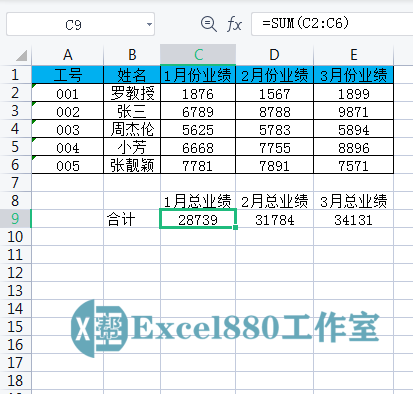Image resolution: width=413 pixels, height=394 pixels.
Task: Select column B header
Action: pyautogui.click(x=132, y=55)
